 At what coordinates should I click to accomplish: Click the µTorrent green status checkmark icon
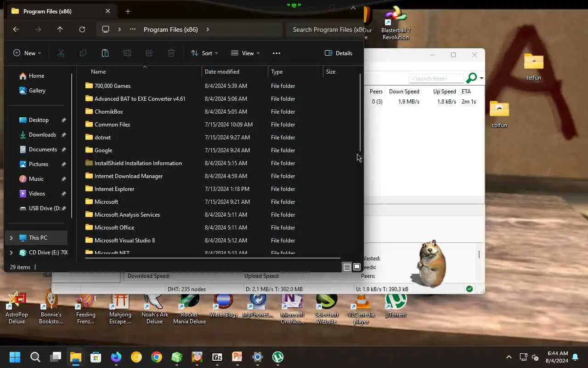(x=469, y=289)
